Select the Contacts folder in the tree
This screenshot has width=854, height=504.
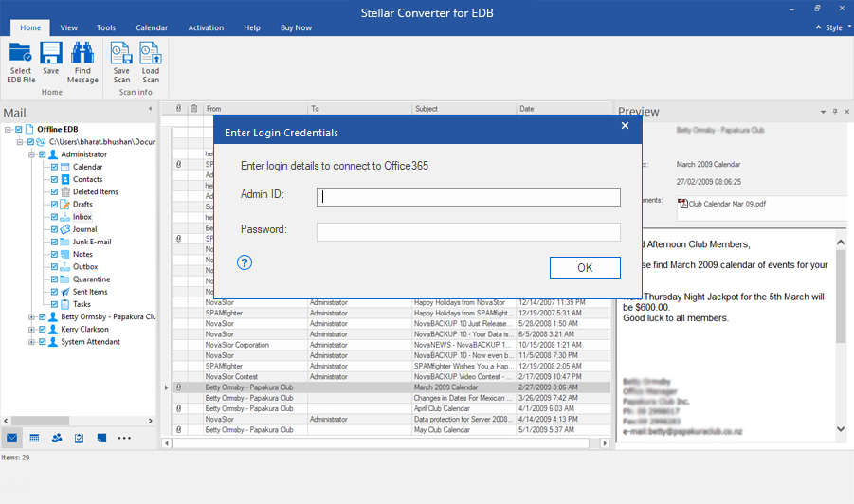coord(88,179)
